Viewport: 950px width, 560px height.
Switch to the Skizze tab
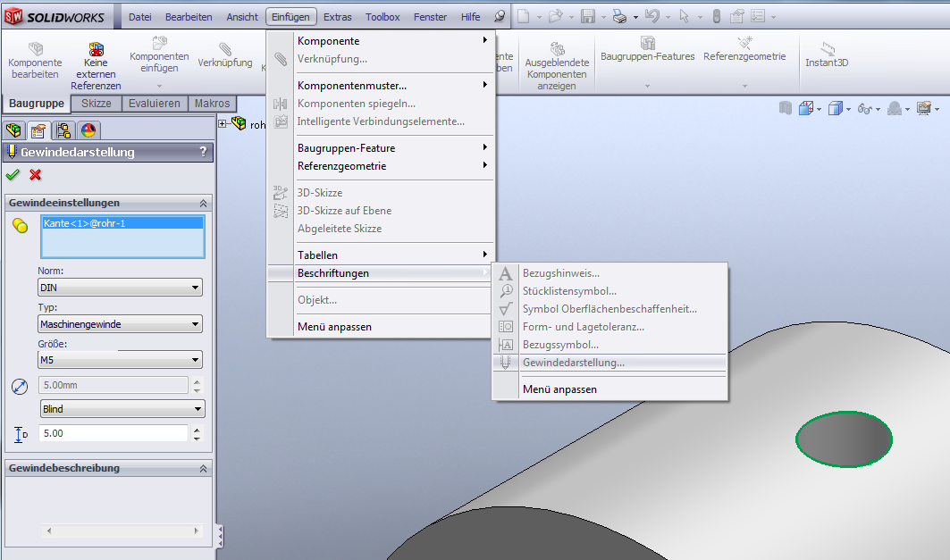[96, 104]
